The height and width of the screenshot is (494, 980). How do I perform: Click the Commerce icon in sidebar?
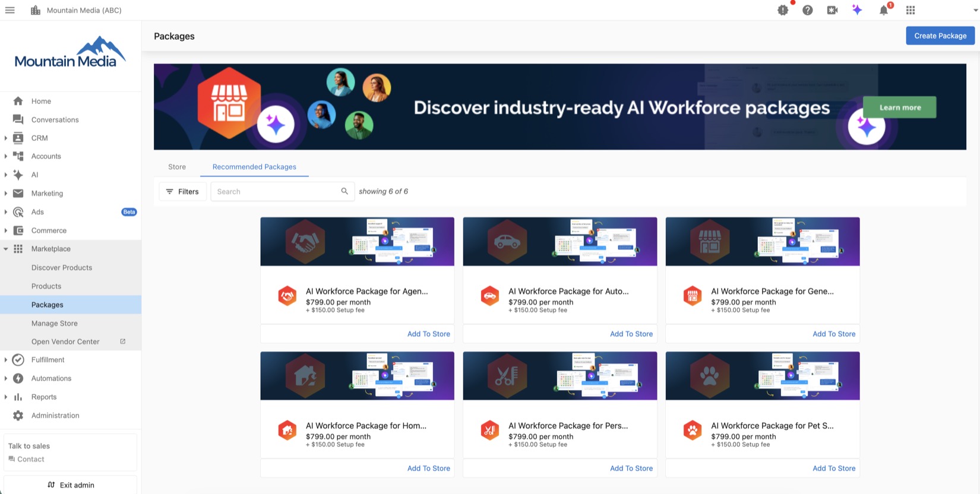[x=18, y=230]
